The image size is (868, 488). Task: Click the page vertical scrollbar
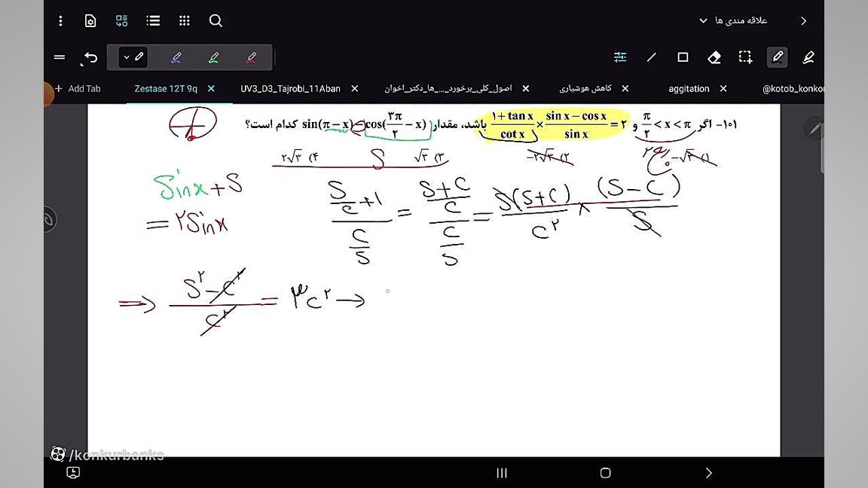point(821,146)
